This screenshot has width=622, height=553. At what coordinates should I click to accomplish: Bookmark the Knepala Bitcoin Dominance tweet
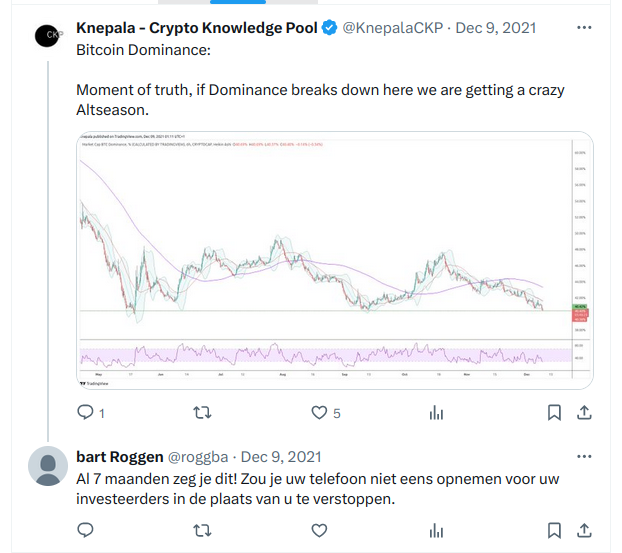pos(554,413)
